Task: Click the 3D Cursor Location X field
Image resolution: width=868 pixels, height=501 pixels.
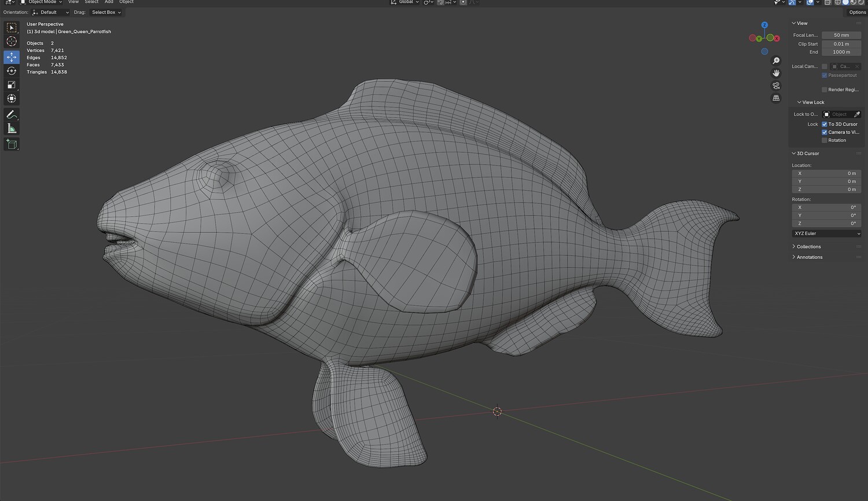Action: 826,174
